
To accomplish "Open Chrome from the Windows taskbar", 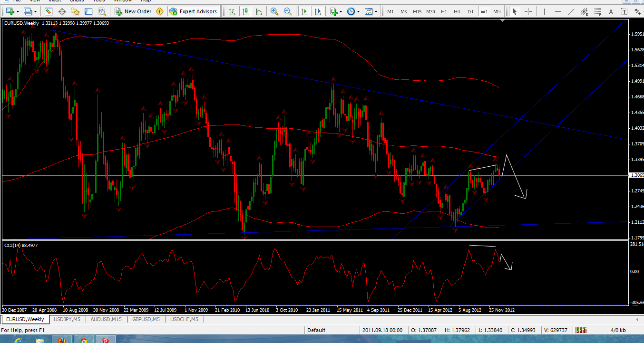I will (84, 340).
